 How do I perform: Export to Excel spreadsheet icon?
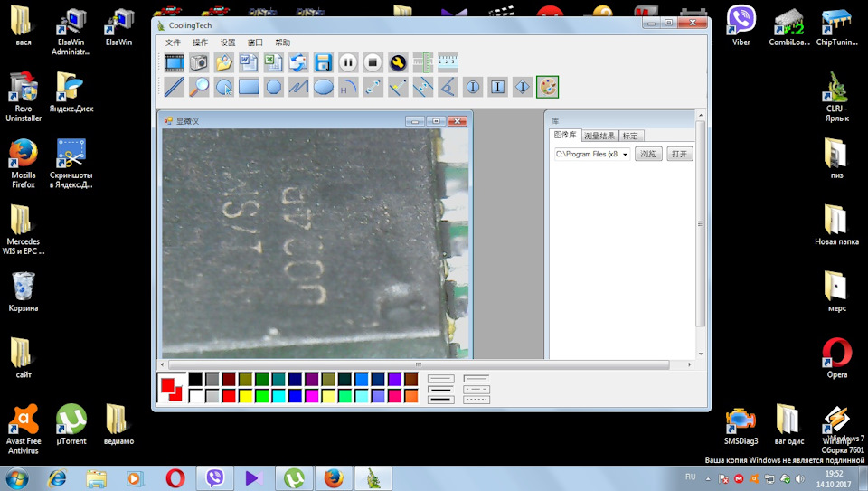point(273,62)
